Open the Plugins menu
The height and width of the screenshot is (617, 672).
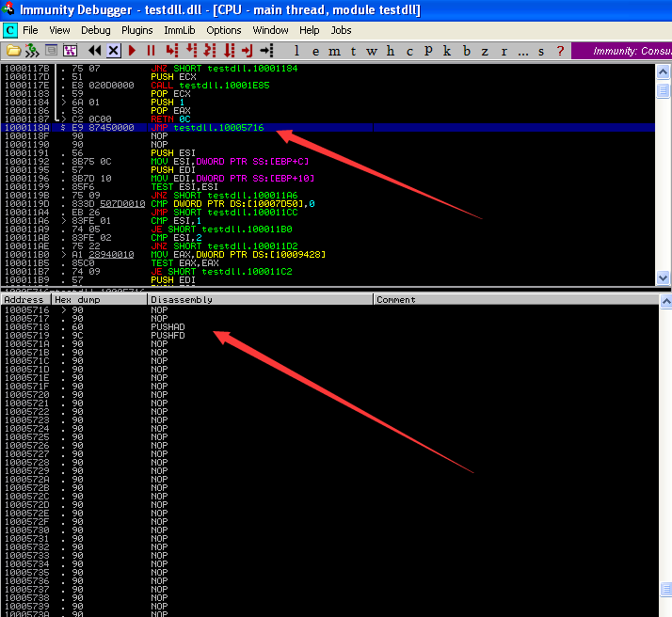[136, 30]
